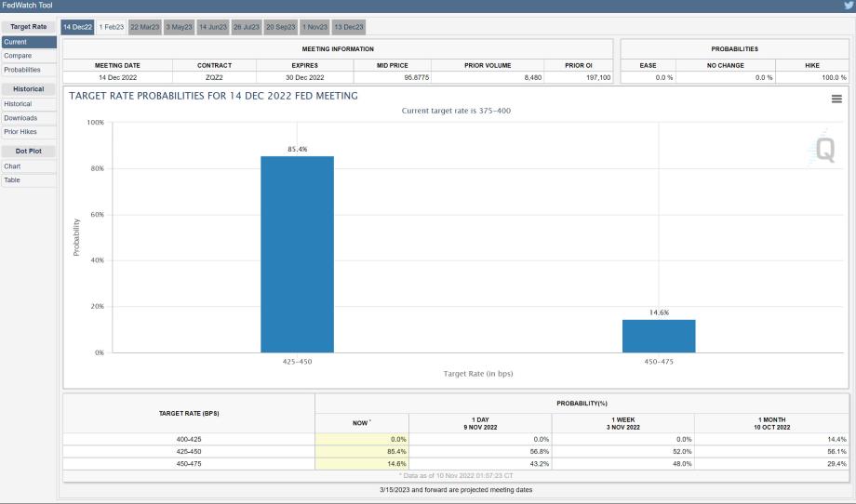The height and width of the screenshot is (504, 856).
Task: Open the Compare view in sidebar
Action: (18, 56)
